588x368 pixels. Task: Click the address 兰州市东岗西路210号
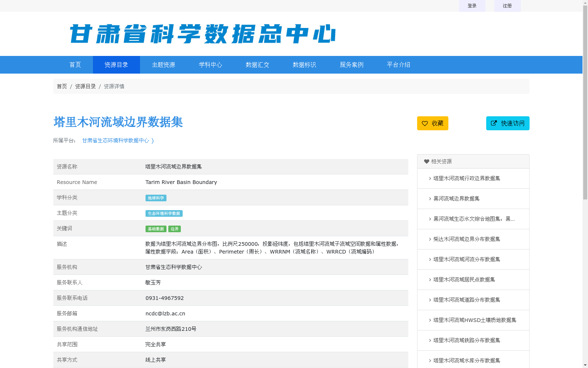pyautogui.click(x=171, y=329)
